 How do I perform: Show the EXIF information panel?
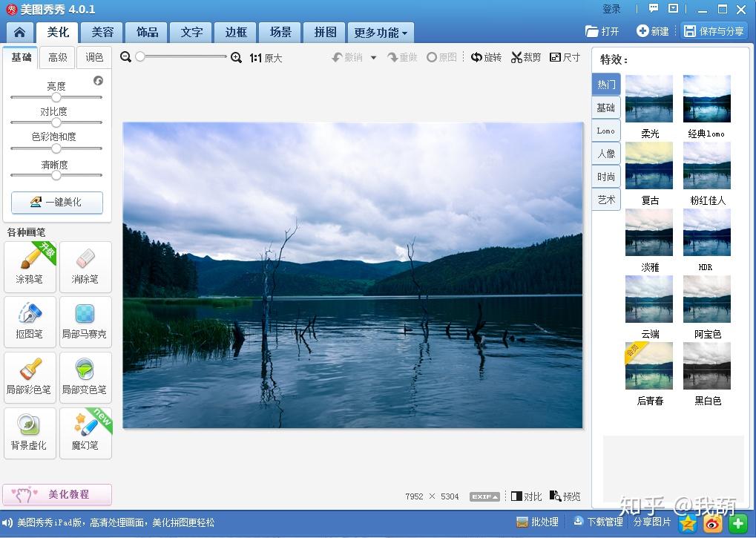(x=484, y=496)
